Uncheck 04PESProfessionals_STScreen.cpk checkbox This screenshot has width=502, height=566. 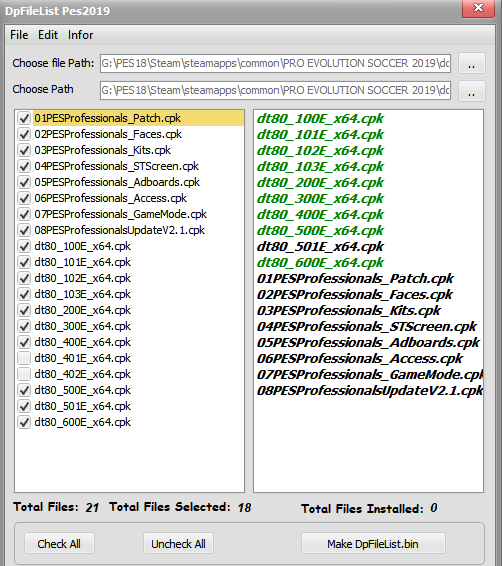(24, 166)
